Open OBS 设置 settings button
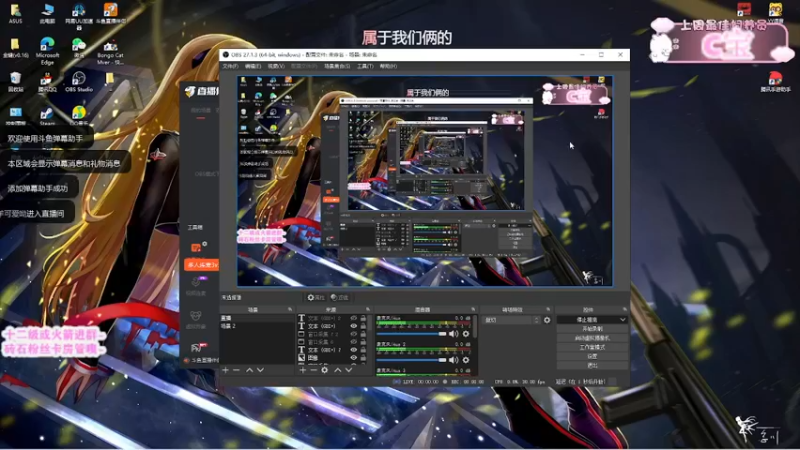The image size is (800, 450). click(592, 356)
